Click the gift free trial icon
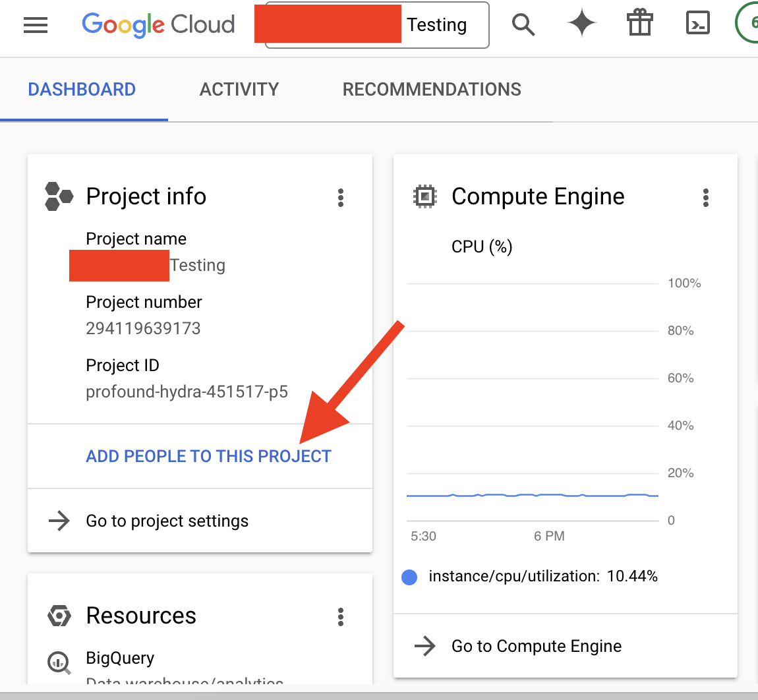The width and height of the screenshot is (758, 700). [639, 22]
